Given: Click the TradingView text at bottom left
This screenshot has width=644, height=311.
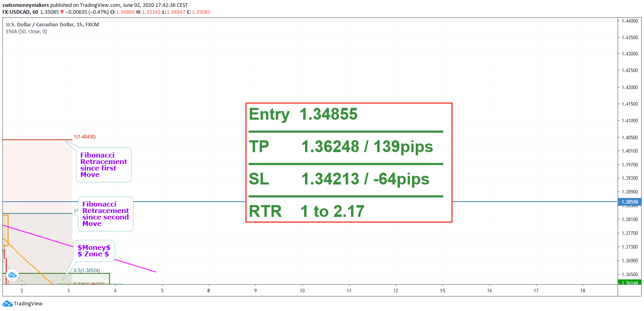Looking at the screenshot, I should click(28, 304).
